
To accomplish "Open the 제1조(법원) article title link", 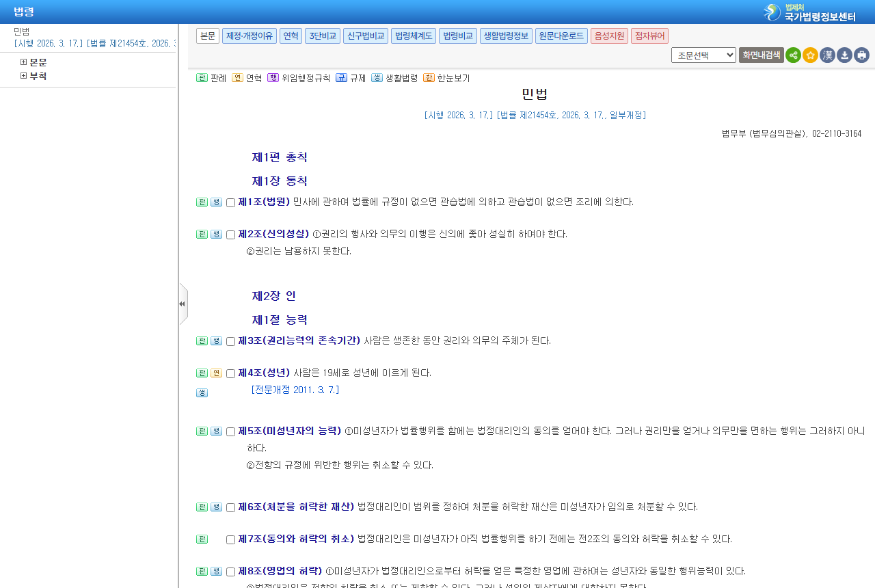I will pyautogui.click(x=264, y=202).
